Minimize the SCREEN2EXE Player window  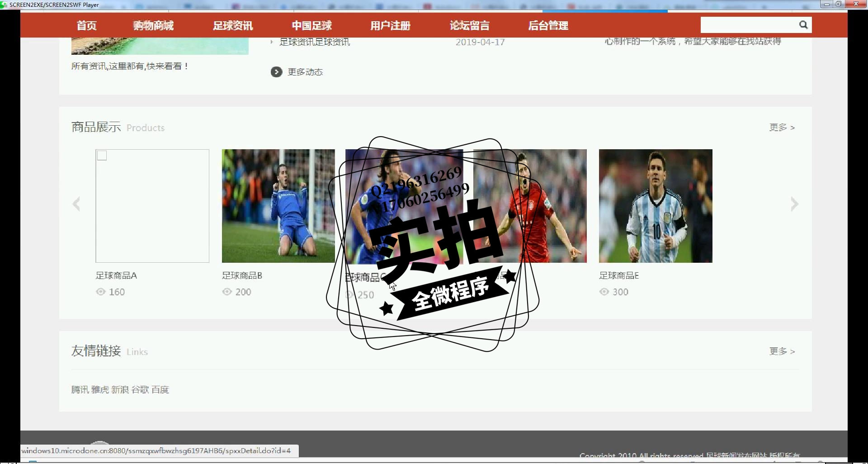[826, 5]
